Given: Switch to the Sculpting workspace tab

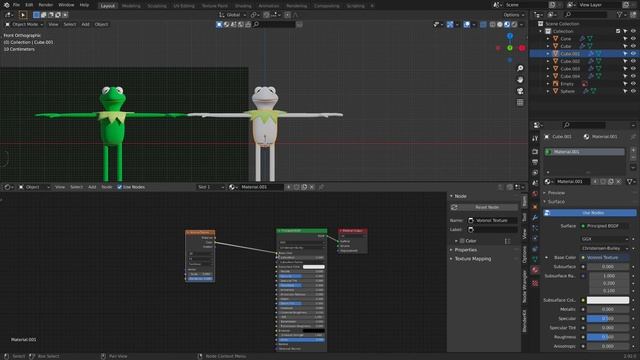Looking at the screenshot, I should coord(157,6).
